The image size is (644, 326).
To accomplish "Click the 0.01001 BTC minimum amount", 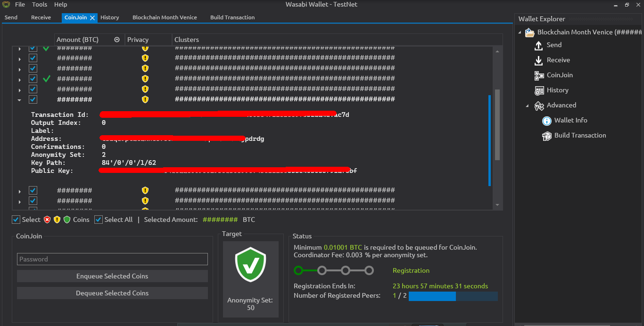I will [343, 247].
